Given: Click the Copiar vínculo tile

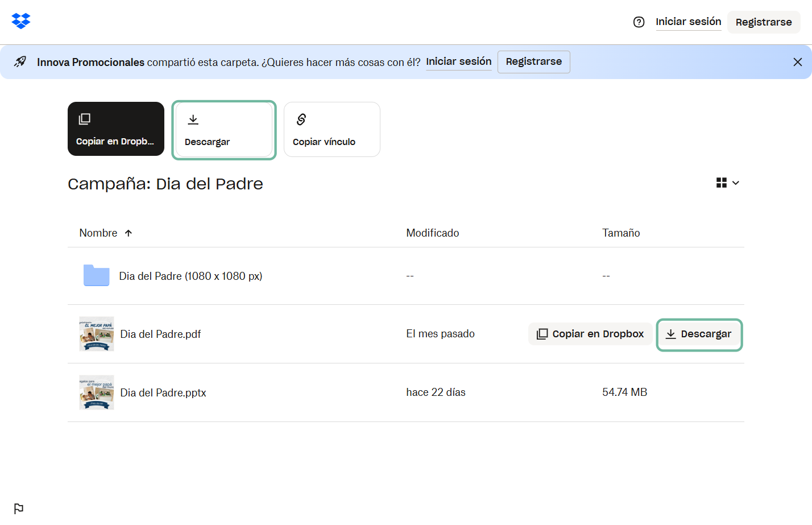Looking at the screenshot, I should (x=332, y=130).
